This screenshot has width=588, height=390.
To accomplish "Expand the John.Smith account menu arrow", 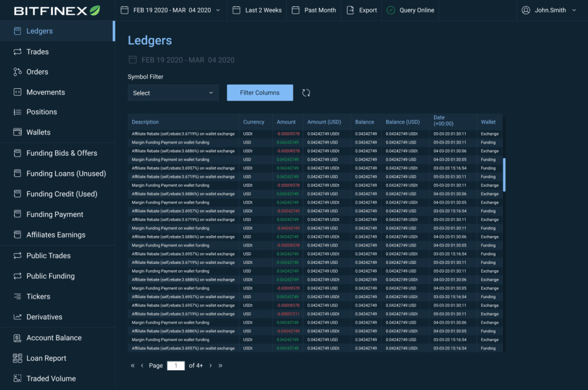I will [x=574, y=10].
